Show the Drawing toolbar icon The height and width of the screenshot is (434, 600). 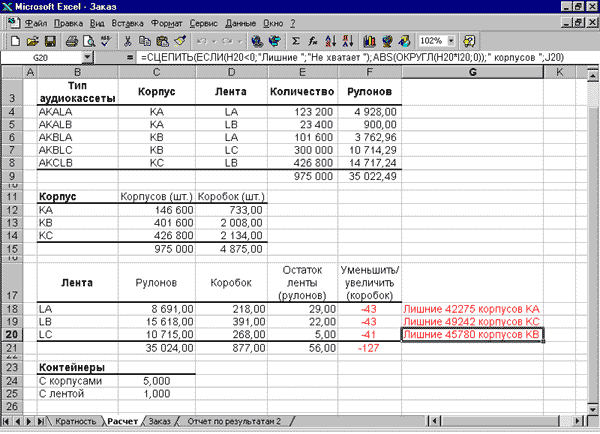click(404, 41)
